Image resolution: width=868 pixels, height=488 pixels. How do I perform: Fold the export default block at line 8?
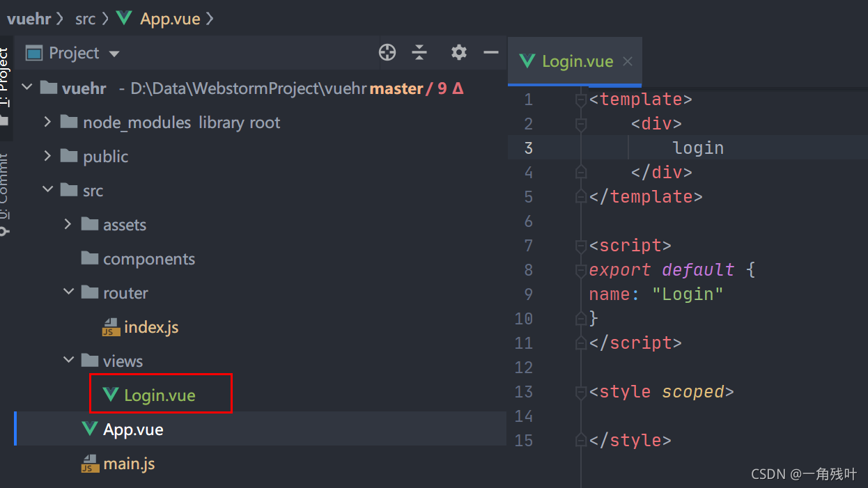click(x=581, y=270)
